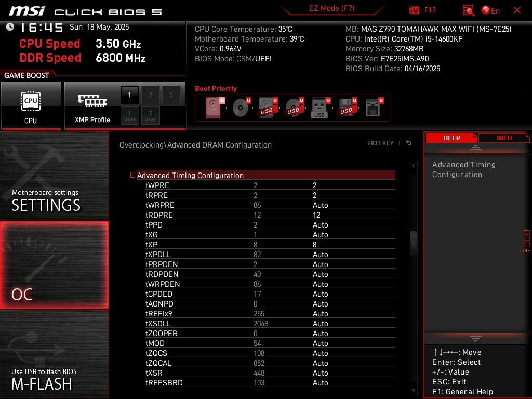Image resolution: width=532 pixels, height=399 pixels.
Task: Click the Overclocking\Advanced DRAM Configuration breadcrumb
Action: (195, 145)
